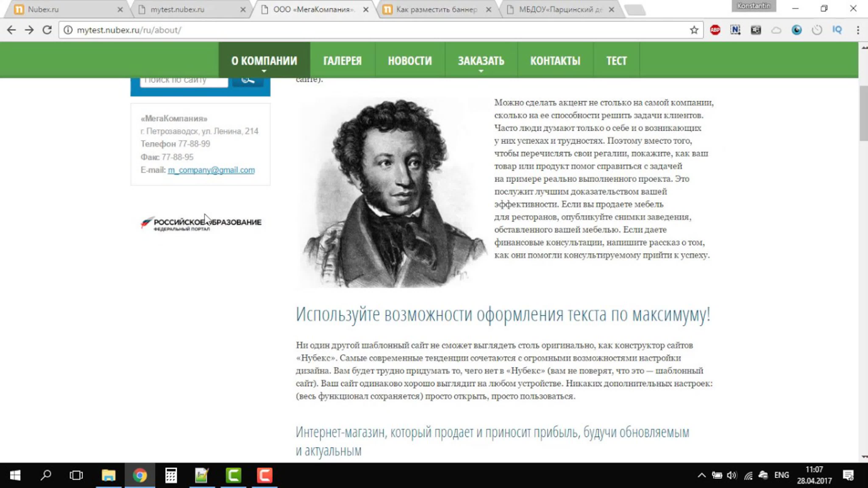Open Windows taskbar search
868x488 pixels.
pyautogui.click(x=46, y=475)
